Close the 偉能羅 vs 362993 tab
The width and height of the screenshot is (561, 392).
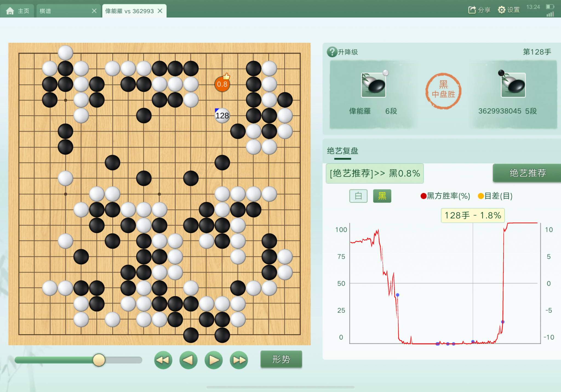tap(160, 11)
